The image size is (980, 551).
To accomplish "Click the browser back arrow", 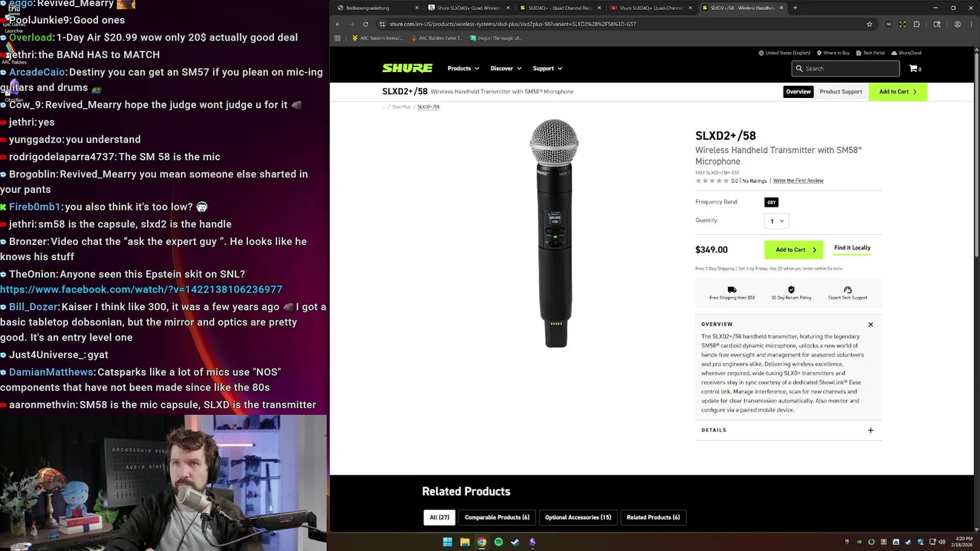I will click(x=338, y=24).
